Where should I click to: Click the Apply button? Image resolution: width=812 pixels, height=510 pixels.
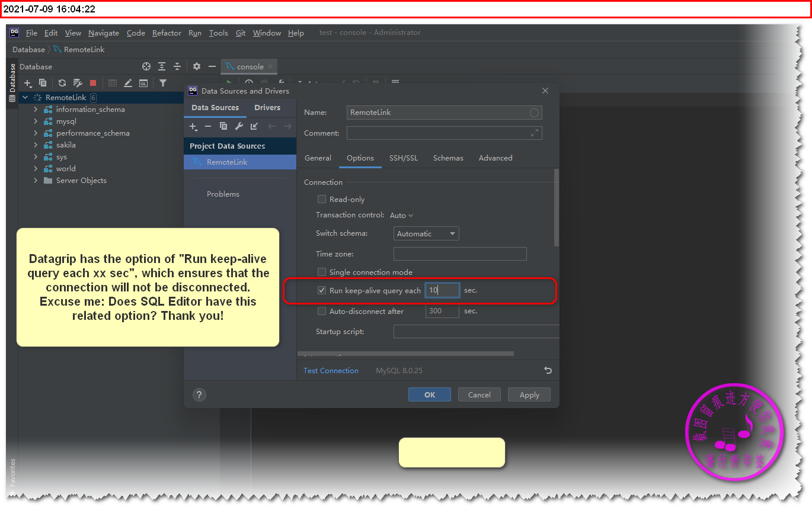pos(529,395)
